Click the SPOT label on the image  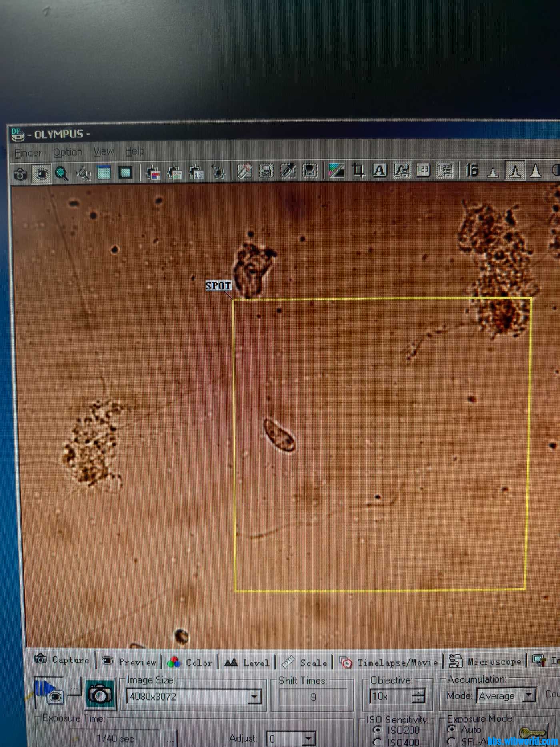click(x=218, y=286)
